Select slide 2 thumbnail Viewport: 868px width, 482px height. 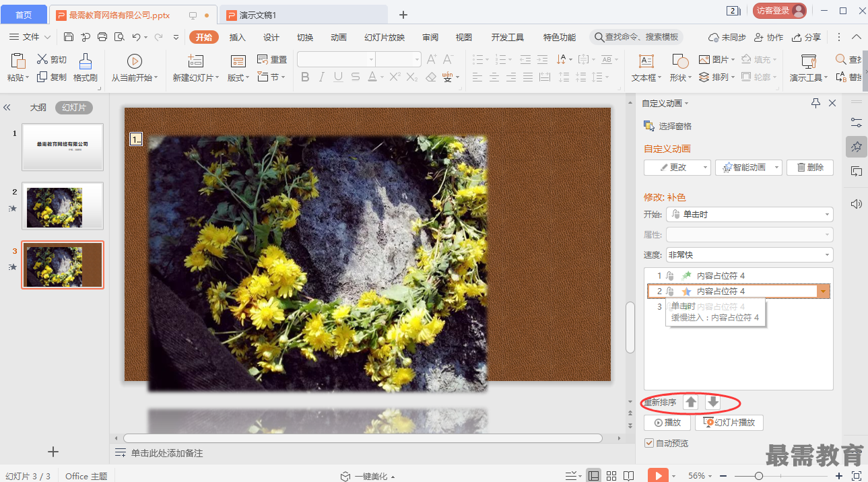63,206
